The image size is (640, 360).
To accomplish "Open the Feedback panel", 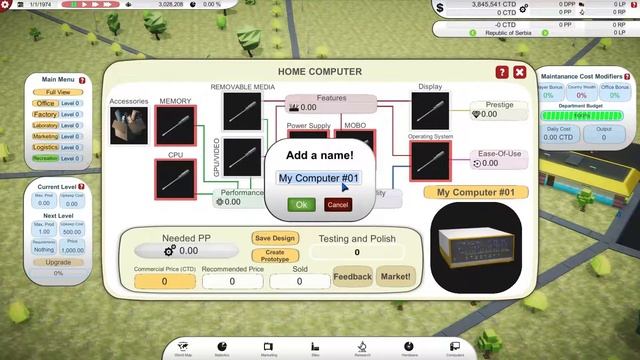I will point(353,276).
